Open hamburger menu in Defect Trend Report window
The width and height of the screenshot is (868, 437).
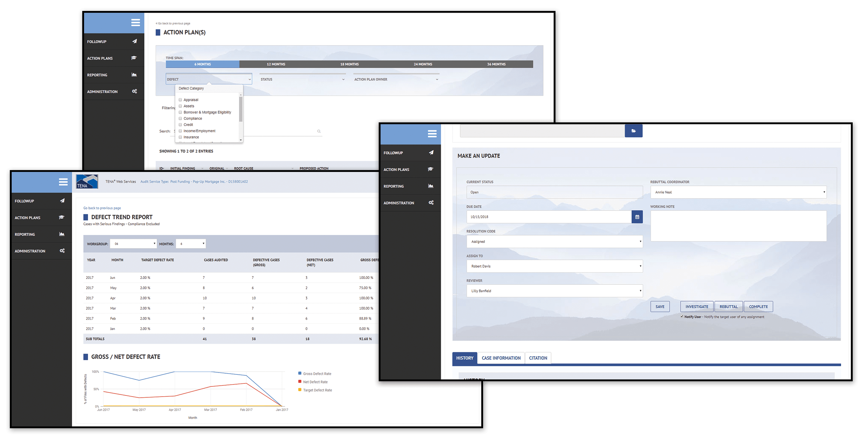63,182
